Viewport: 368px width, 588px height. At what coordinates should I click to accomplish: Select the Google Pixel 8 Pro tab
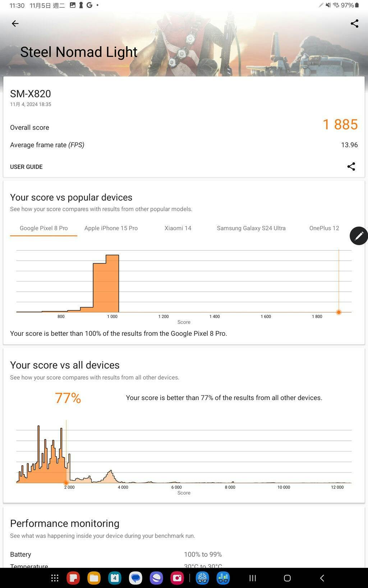tap(43, 228)
